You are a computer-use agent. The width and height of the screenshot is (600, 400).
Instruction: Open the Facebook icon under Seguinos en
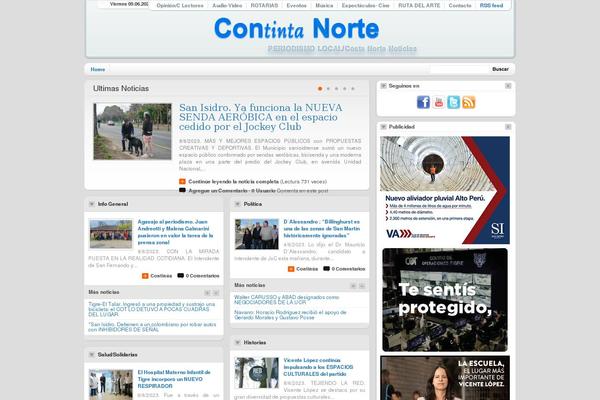(x=423, y=102)
